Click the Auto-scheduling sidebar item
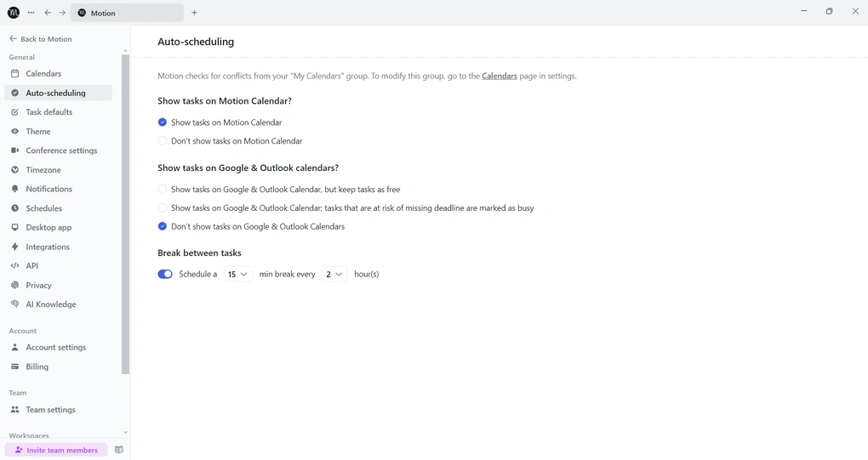The width and height of the screenshot is (868, 460). tap(58, 93)
